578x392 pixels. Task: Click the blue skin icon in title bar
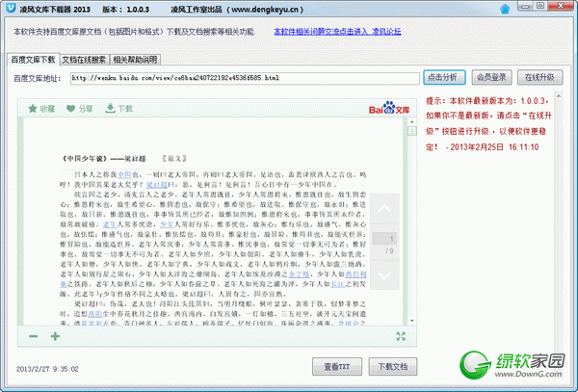[x=505, y=10]
